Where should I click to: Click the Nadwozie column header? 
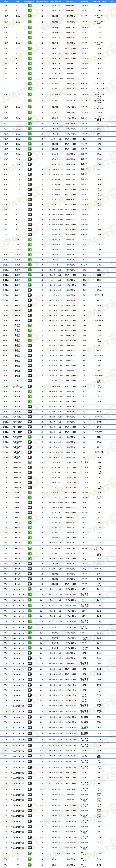pos(84,1)
